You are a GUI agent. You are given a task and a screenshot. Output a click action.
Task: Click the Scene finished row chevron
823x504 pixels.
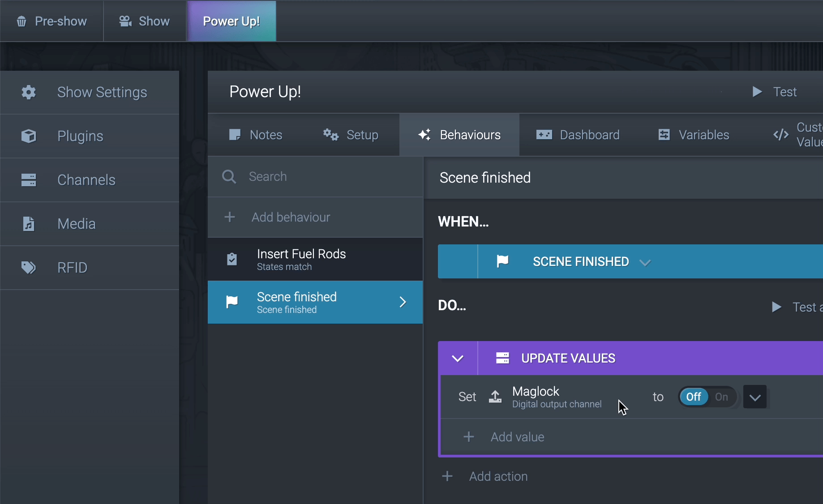(403, 302)
